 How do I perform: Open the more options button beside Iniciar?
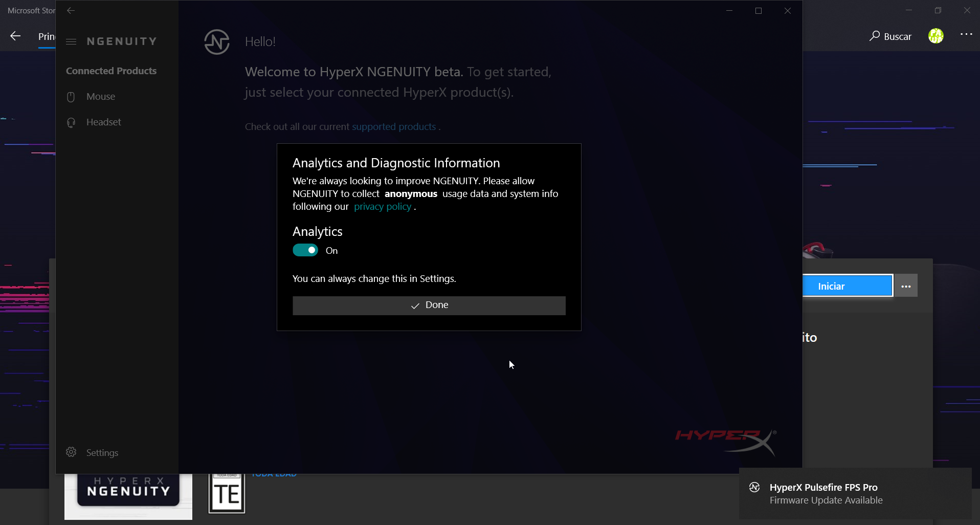click(x=906, y=286)
